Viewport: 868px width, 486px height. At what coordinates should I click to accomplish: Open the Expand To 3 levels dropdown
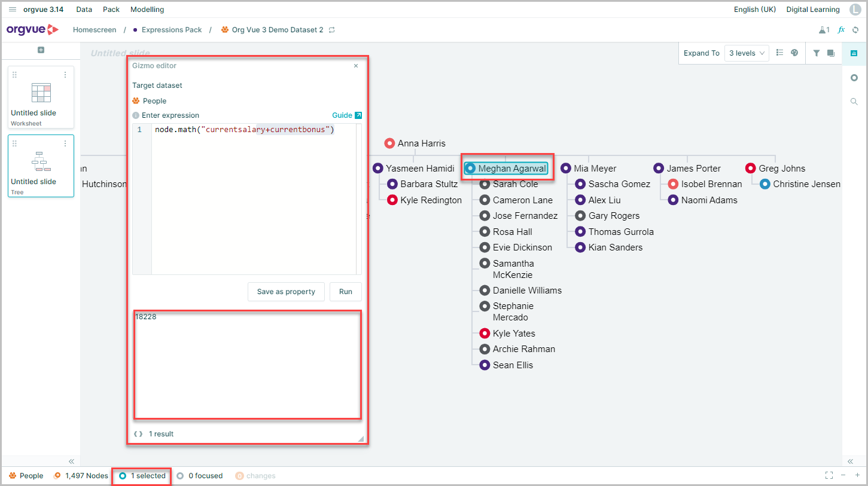coord(746,53)
